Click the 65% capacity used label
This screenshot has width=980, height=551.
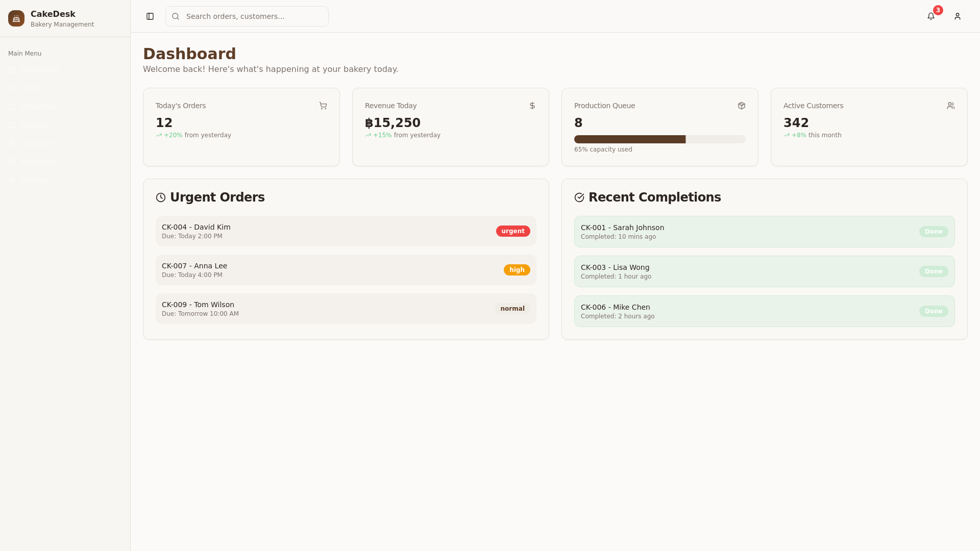603,149
